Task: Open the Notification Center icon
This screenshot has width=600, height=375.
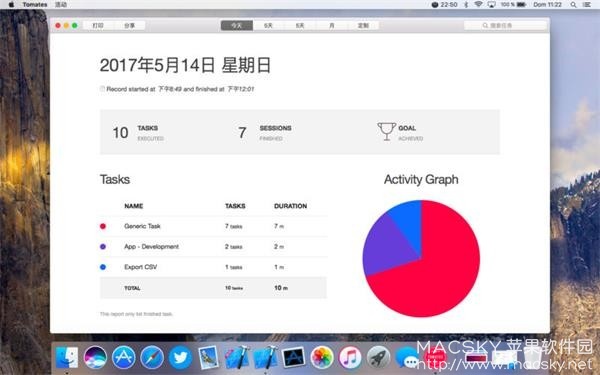Action: tap(587, 5)
